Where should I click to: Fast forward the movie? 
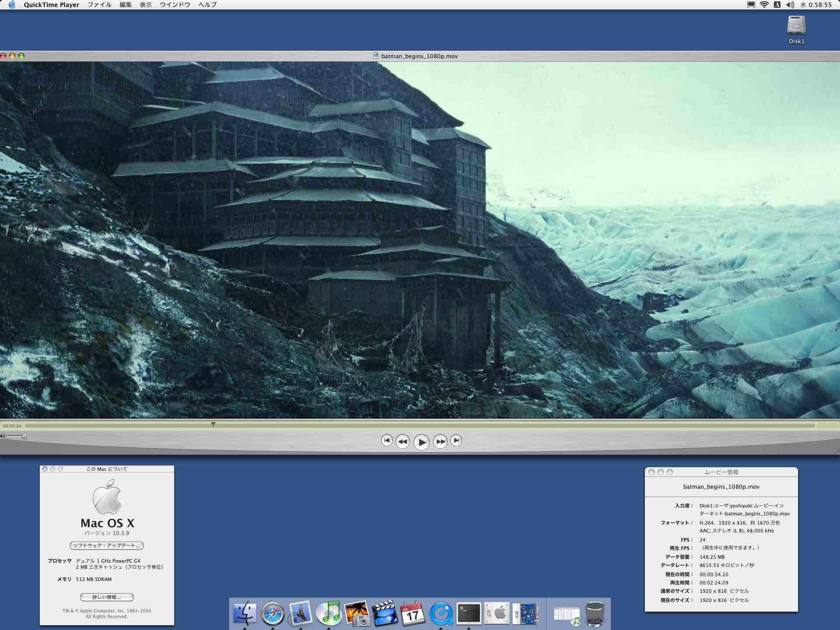pyautogui.click(x=440, y=441)
